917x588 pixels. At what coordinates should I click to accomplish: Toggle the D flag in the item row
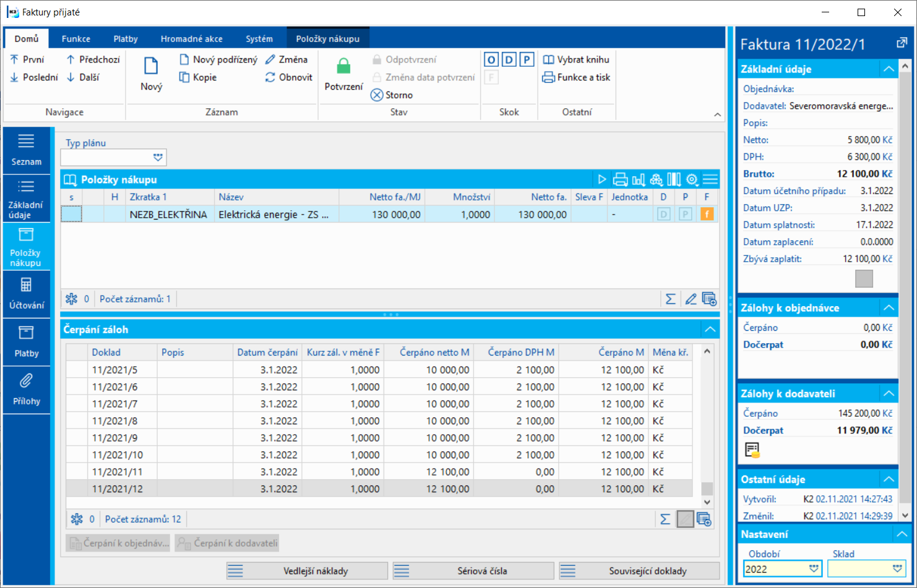[663, 215]
